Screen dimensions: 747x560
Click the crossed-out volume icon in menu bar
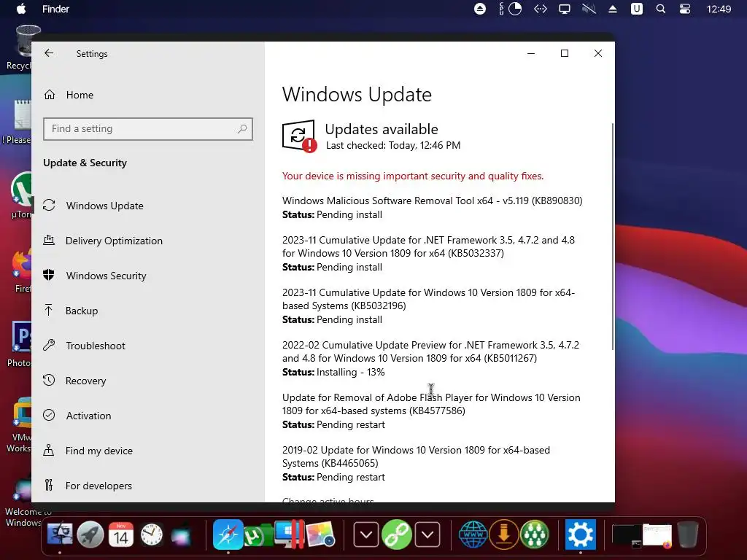pyautogui.click(x=589, y=9)
